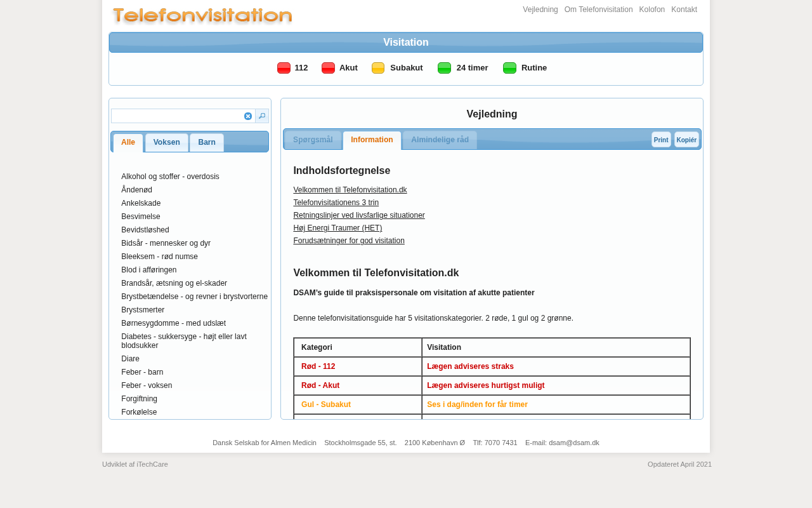Open Forudsætninger for god visitation link
812x508 pixels.
349,241
